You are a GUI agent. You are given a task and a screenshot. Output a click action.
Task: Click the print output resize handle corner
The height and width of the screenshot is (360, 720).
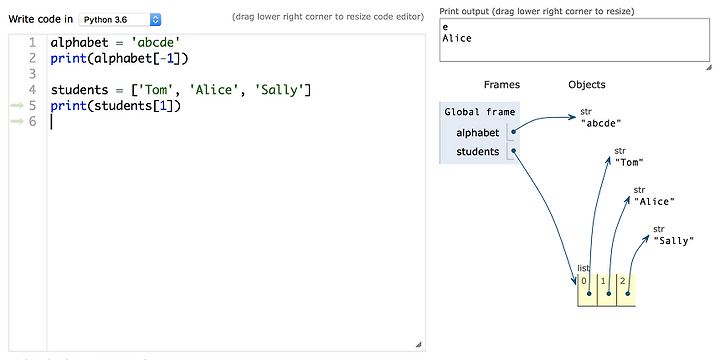[x=709, y=67]
